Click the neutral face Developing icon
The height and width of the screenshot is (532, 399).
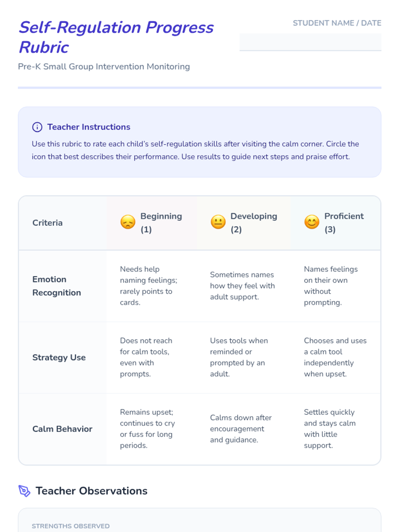(218, 222)
